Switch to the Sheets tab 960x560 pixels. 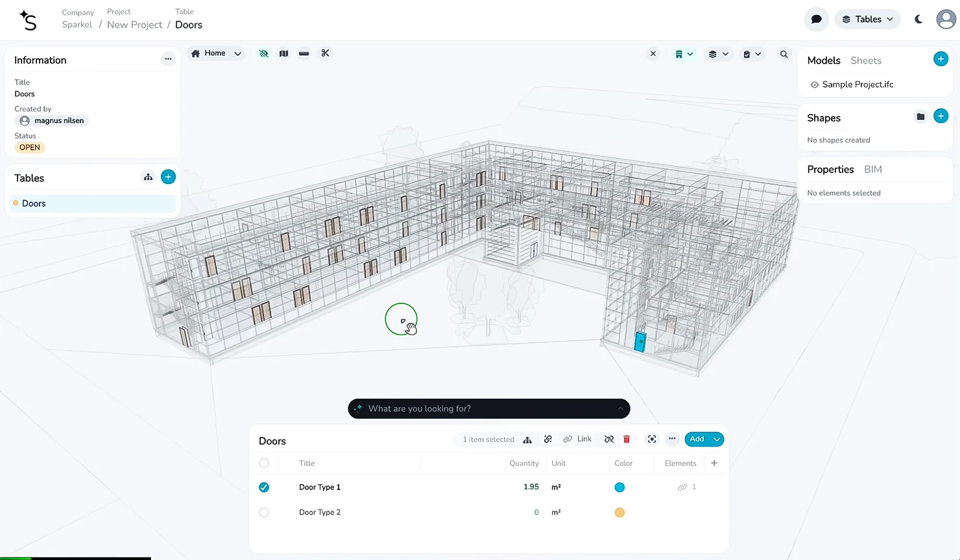(x=865, y=60)
